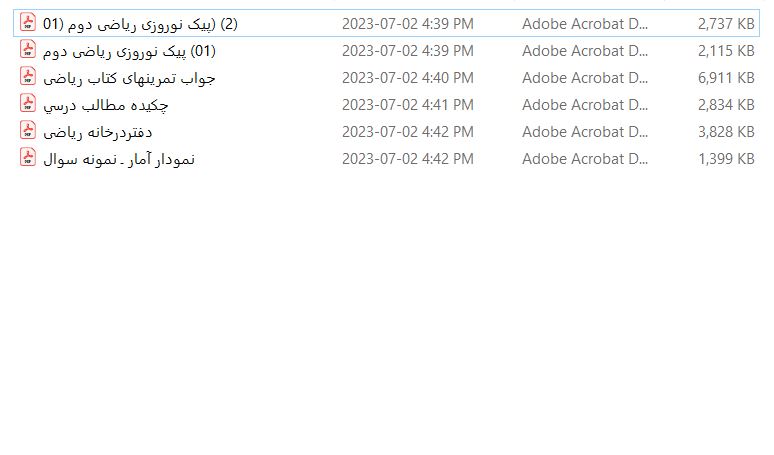Click the 1,399 KB size value
This screenshot has height=455, width=774.
[726, 159]
